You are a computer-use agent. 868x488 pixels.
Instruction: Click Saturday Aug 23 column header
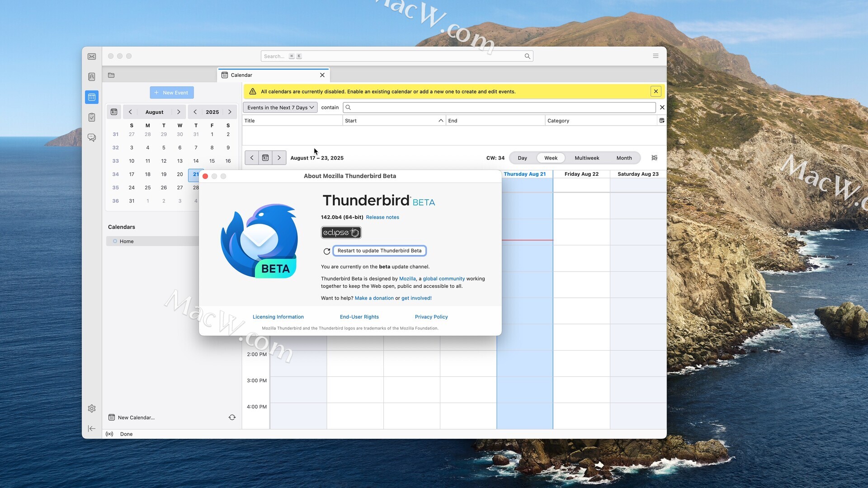click(x=638, y=174)
